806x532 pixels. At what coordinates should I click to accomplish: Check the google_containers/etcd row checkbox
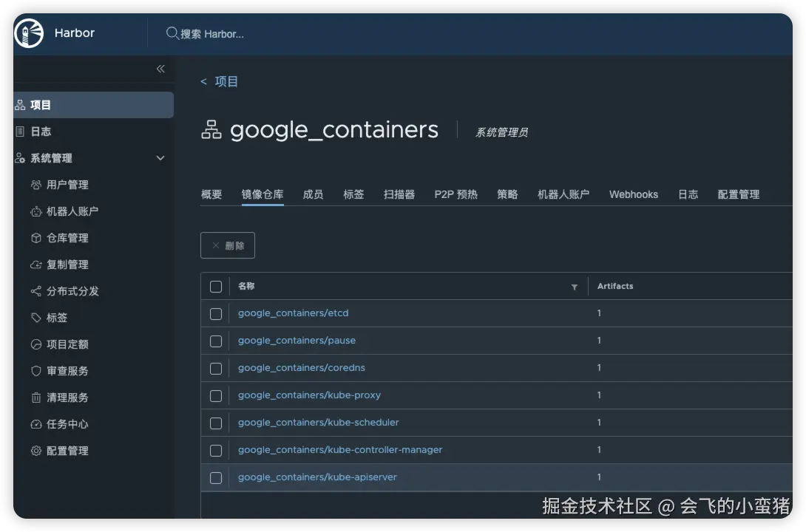(216, 314)
